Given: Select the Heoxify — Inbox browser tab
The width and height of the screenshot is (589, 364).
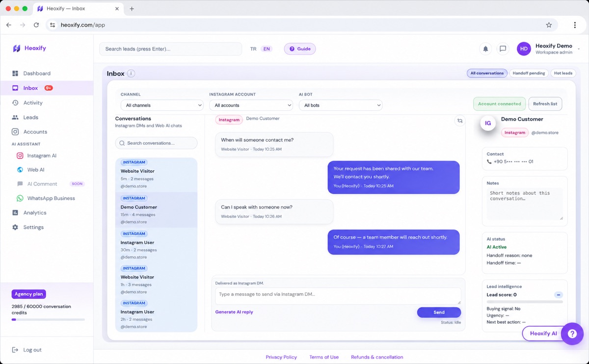Looking at the screenshot, I should tap(78, 9).
